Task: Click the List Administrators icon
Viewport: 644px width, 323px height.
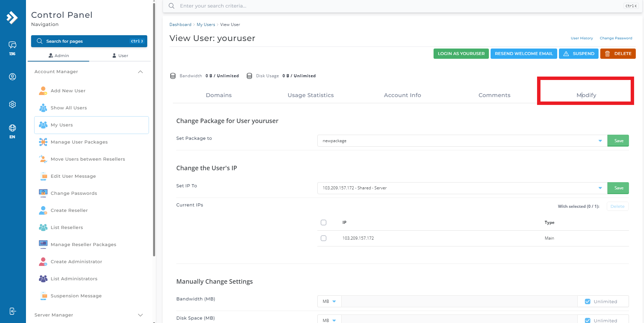Action: click(43, 279)
